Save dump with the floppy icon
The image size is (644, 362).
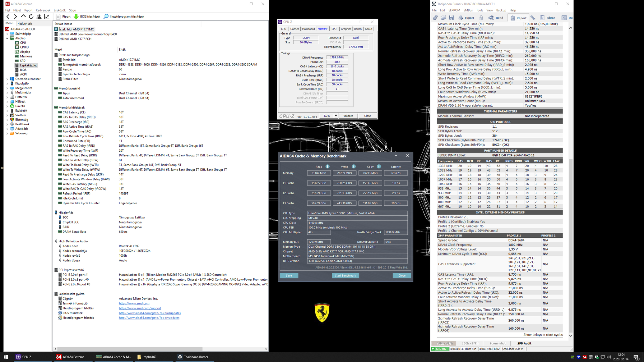(x=452, y=18)
